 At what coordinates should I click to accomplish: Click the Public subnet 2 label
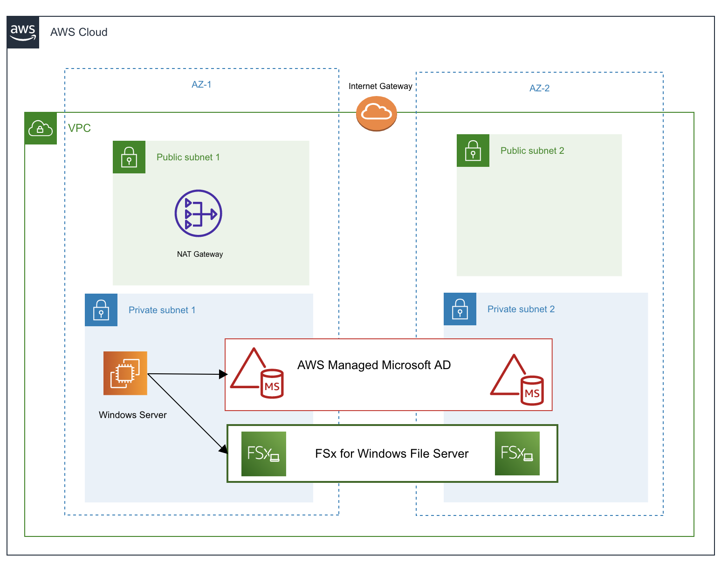point(532,151)
